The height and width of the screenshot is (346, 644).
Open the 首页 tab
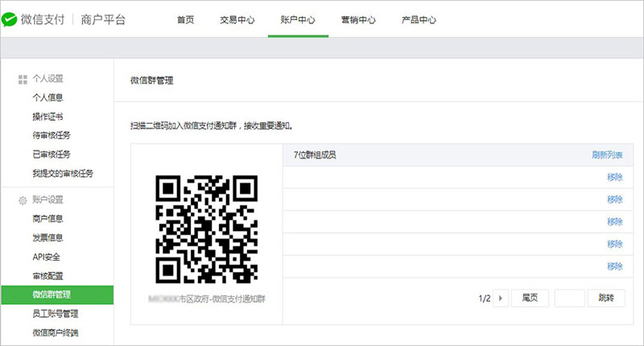pos(185,19)
